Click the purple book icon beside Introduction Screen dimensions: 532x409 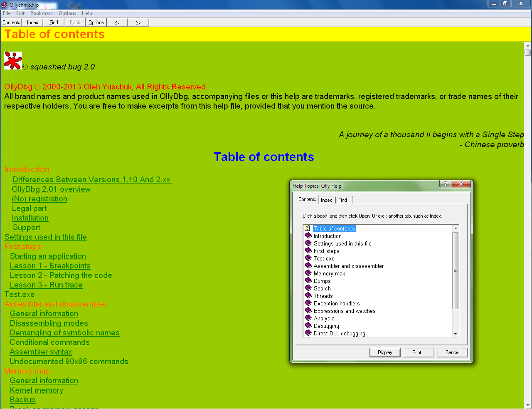pyautogui.click(x=308, y=236)
